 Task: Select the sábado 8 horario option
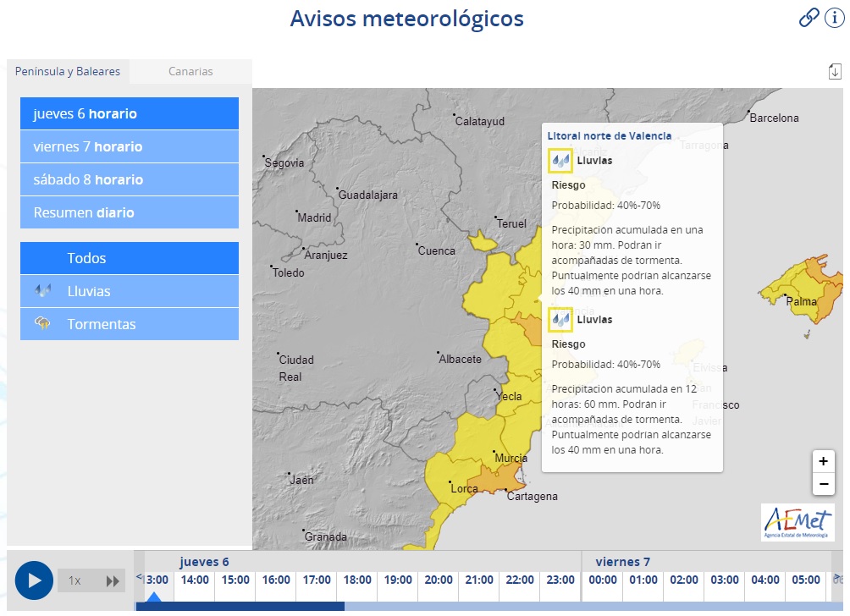129,179
